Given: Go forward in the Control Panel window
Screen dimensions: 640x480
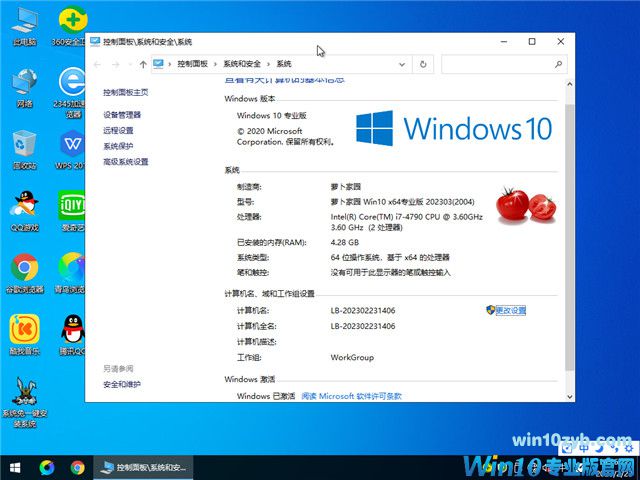Looking at the screenshot, I should point(116,64).
